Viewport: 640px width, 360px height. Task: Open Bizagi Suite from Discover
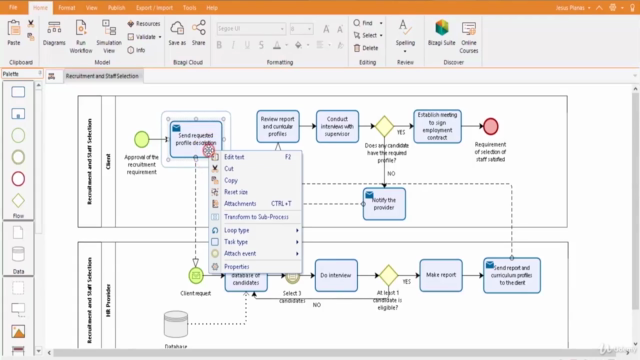pos(441,33)
